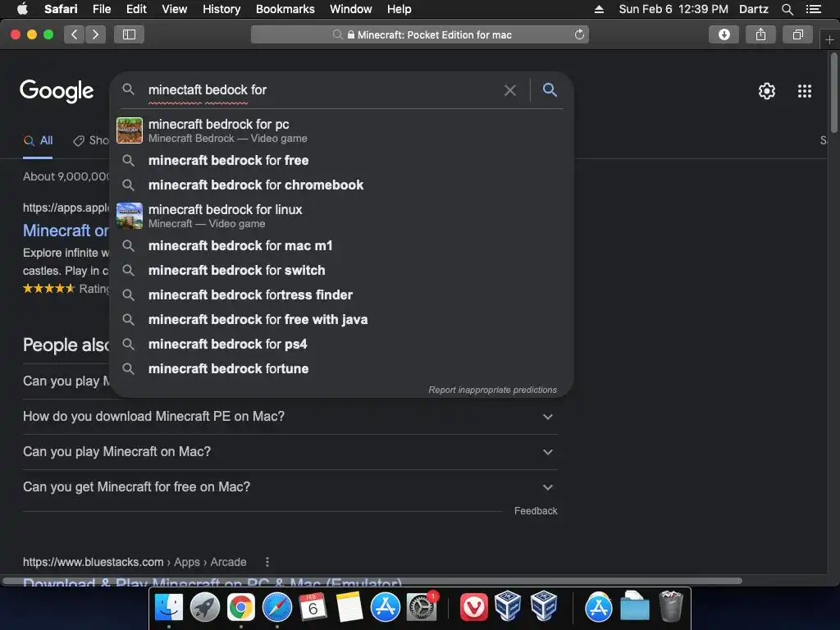Viewport: 840px width, 630px height.
Task: Click the horizontal page scrollbar
Action: click(x=372, y=581)
